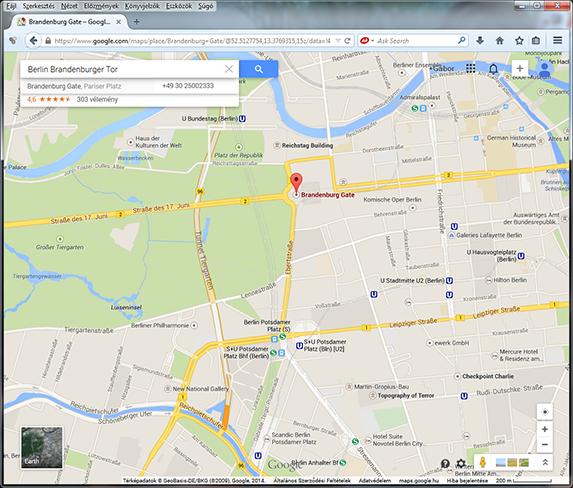Screen dimensions: 573x488
Task: Click the Reichstag Building map label
Action: (307, 145)
